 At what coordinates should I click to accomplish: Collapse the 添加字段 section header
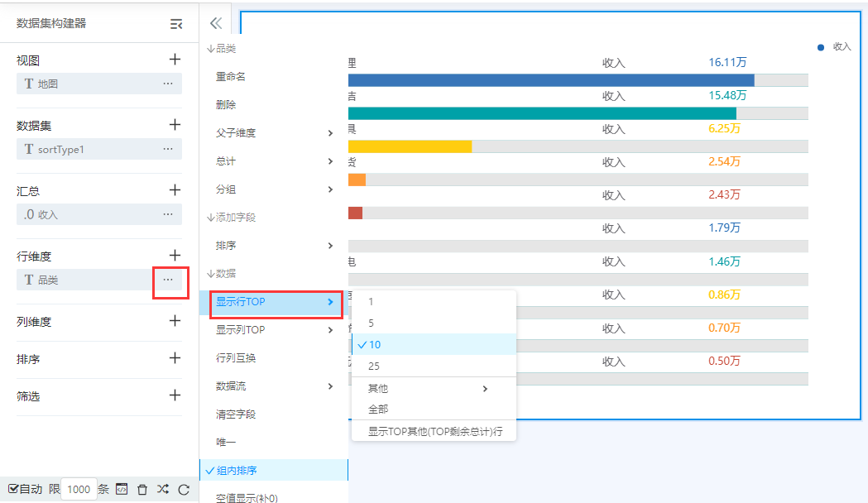232,218
